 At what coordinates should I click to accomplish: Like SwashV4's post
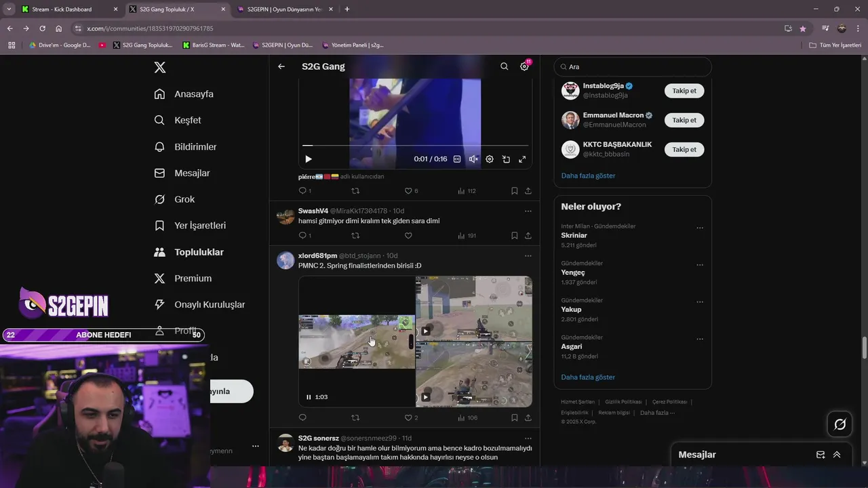pos(408,236)
